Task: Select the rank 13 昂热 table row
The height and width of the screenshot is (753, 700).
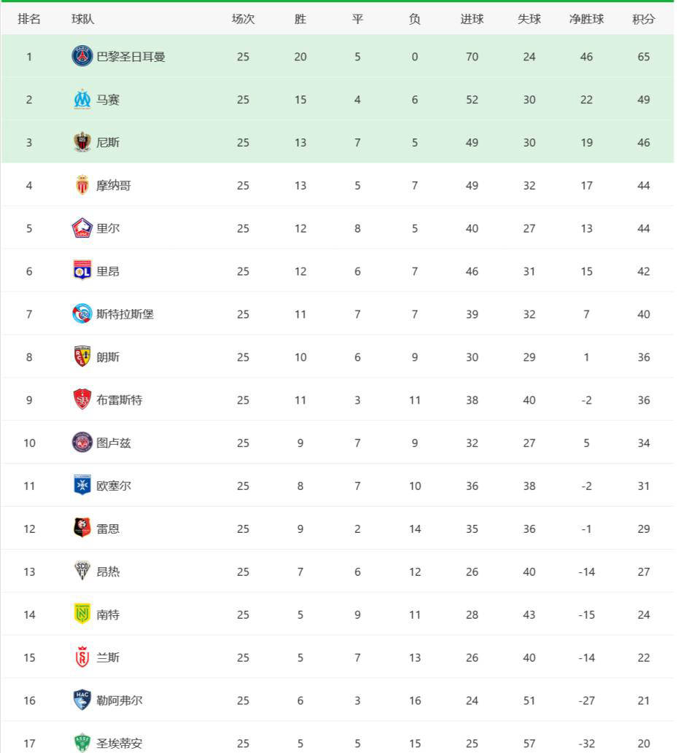Action: pyautogui.click(x=337, y=571)
